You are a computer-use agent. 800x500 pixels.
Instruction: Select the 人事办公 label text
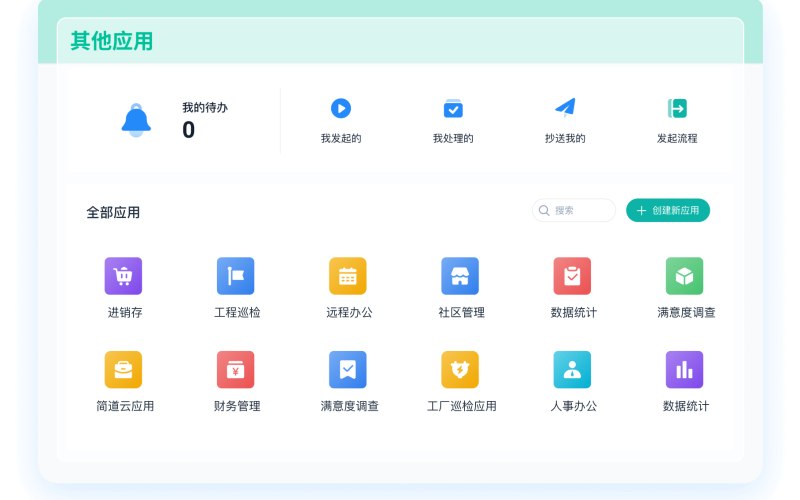pos(574,406)
